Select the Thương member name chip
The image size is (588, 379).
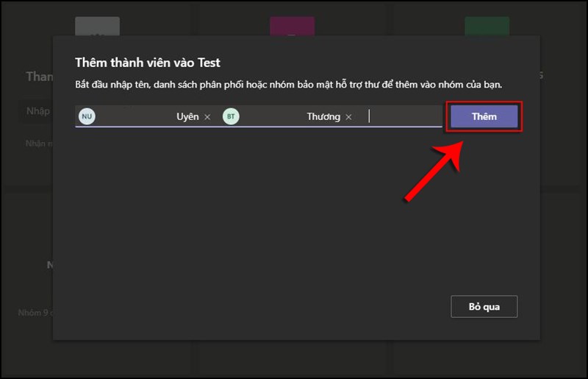(x=323, y=116)
